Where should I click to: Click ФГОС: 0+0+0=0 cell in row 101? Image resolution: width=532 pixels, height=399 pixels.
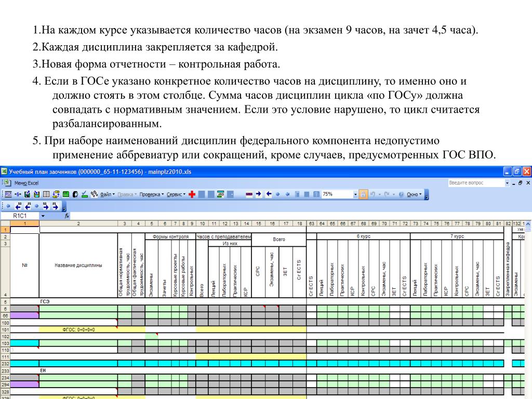[78, 329]
